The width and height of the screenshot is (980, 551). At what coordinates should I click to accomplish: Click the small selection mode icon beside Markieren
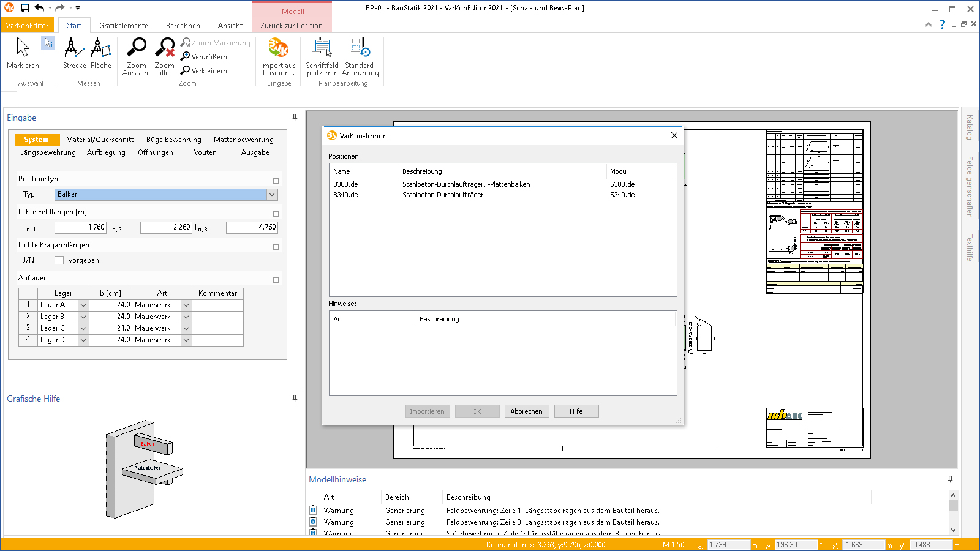click(48, 42)
